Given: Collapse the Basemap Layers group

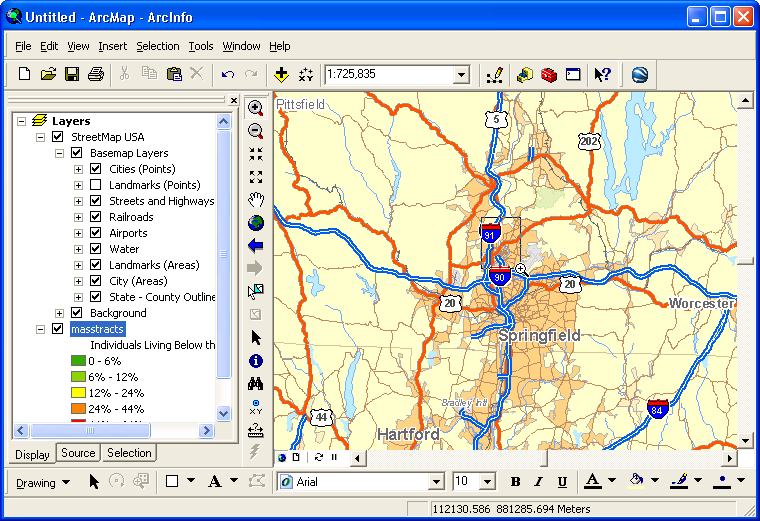Looking at the screenshot, I should [x=59, y=153].
